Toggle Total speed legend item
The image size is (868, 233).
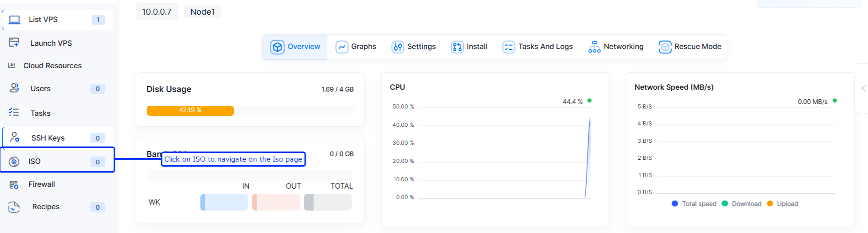tap(694, 204)
